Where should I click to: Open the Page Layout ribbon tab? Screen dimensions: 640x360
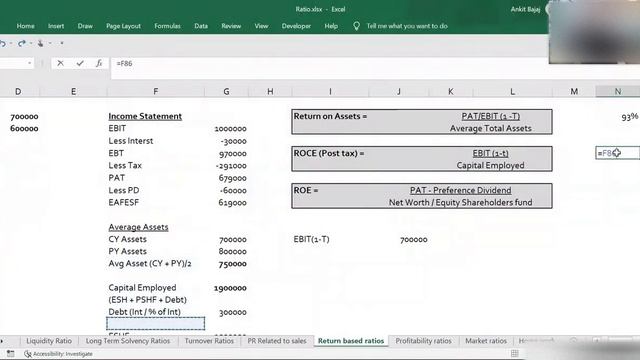click(123, 26)
